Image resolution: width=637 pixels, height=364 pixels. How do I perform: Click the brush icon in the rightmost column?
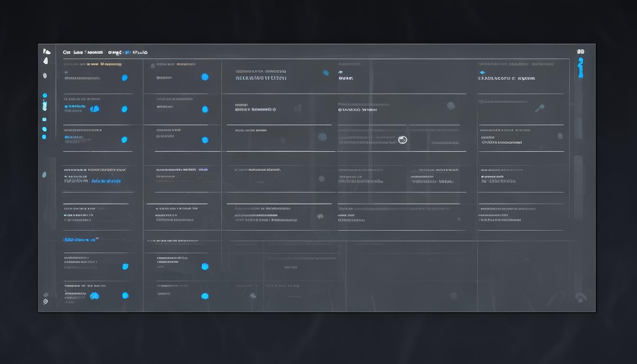[x=539, y=109]
